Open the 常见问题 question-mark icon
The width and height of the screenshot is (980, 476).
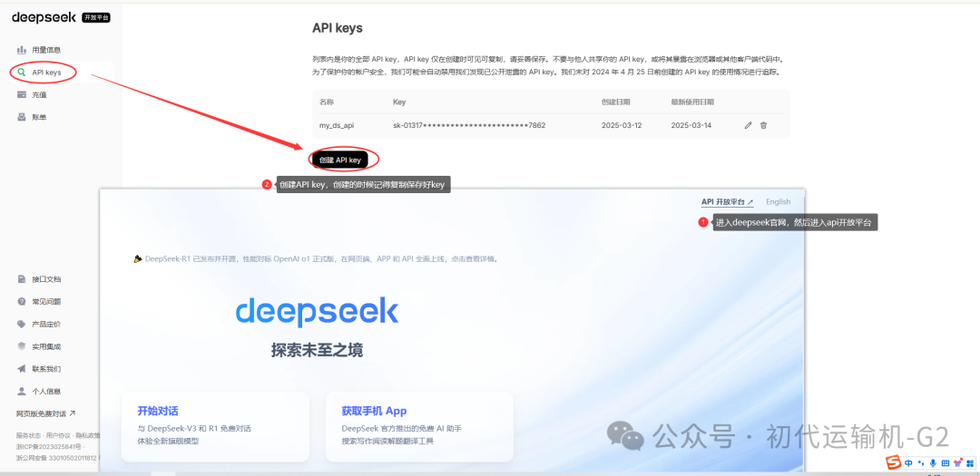[22, 302]
